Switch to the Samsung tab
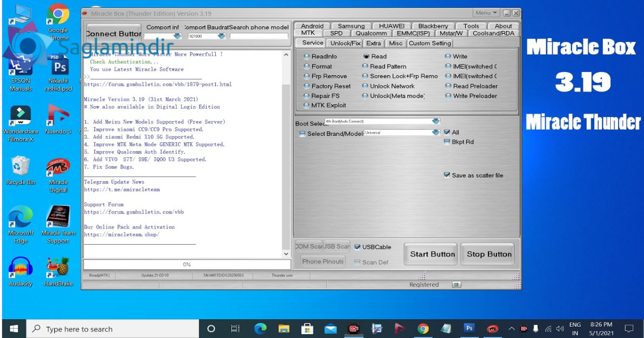Image resolution: width=644 pixels, height=338 pixels. [352, 26]
